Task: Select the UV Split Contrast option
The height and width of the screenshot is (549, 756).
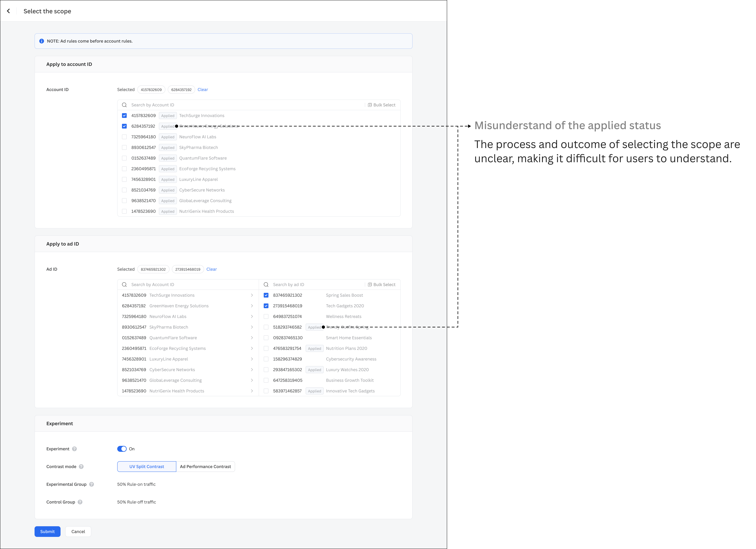Action: click(147, 467)
